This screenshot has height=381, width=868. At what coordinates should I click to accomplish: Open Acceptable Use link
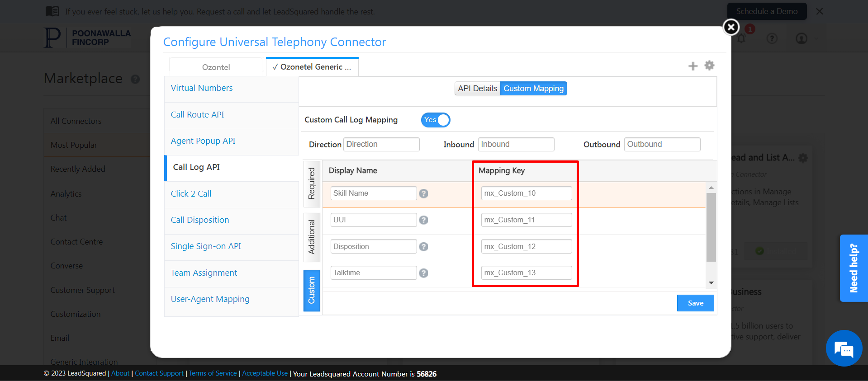tap(265, 373)
